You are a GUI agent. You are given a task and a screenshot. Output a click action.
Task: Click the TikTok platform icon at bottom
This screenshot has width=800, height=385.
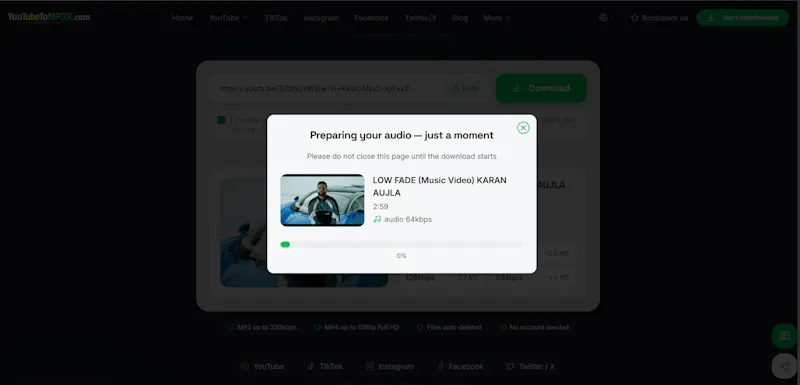tap(311, 366)
